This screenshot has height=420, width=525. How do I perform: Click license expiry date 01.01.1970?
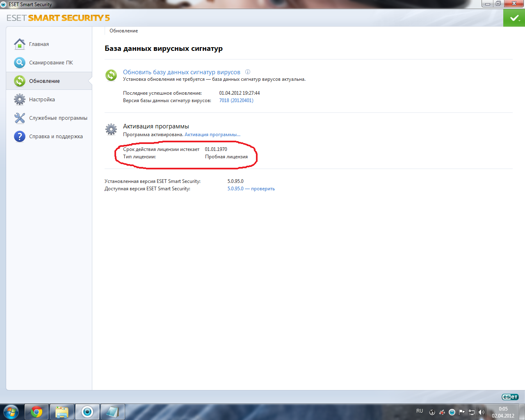(216, 149)
